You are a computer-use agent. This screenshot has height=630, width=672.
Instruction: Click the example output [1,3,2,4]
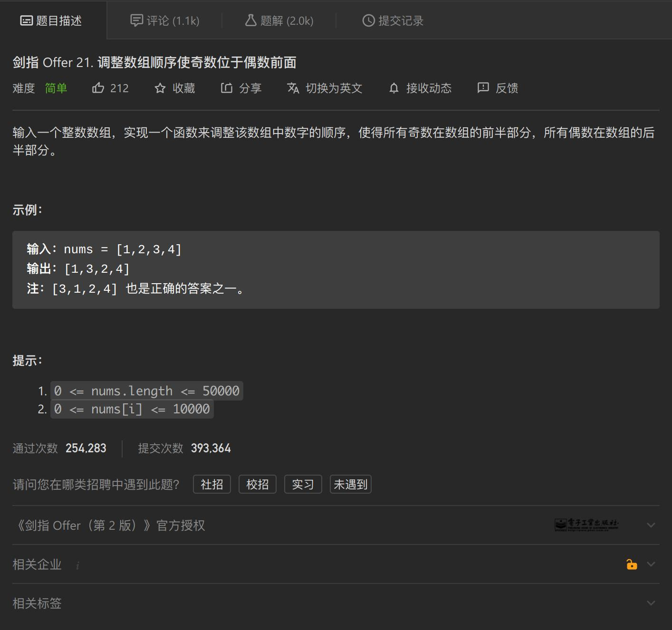pos(97,269)
